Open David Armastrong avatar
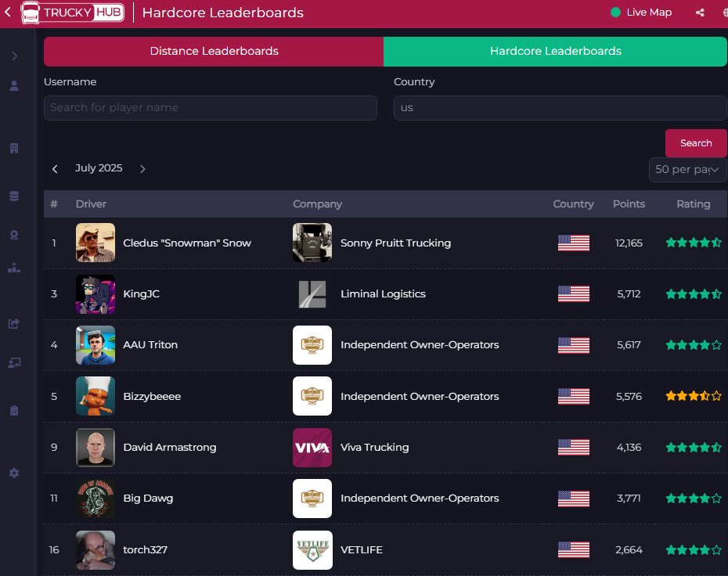This screenshot has height=576, width=728. [x=96, y=448]
